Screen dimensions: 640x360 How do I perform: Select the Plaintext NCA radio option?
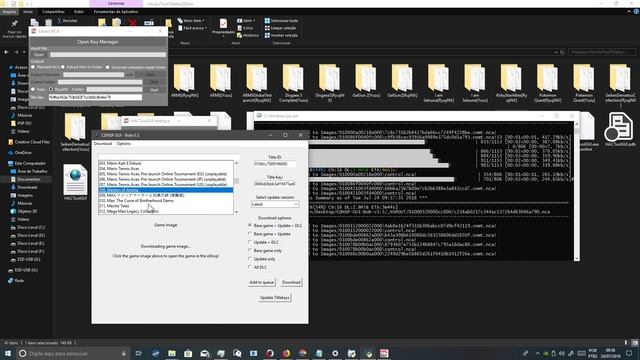pyautogui.click(x=46, y=67)
